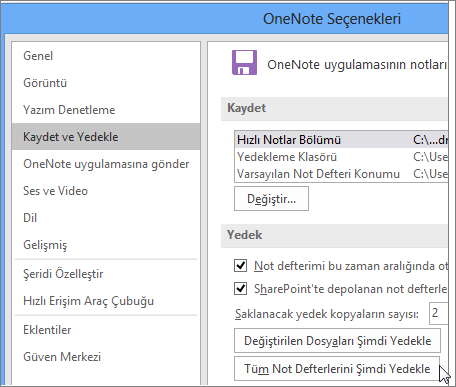Click Tüm Not Defterlerini Şimdi Yedekle button
The width and height of the screenshot is (456, 387).
337,369
